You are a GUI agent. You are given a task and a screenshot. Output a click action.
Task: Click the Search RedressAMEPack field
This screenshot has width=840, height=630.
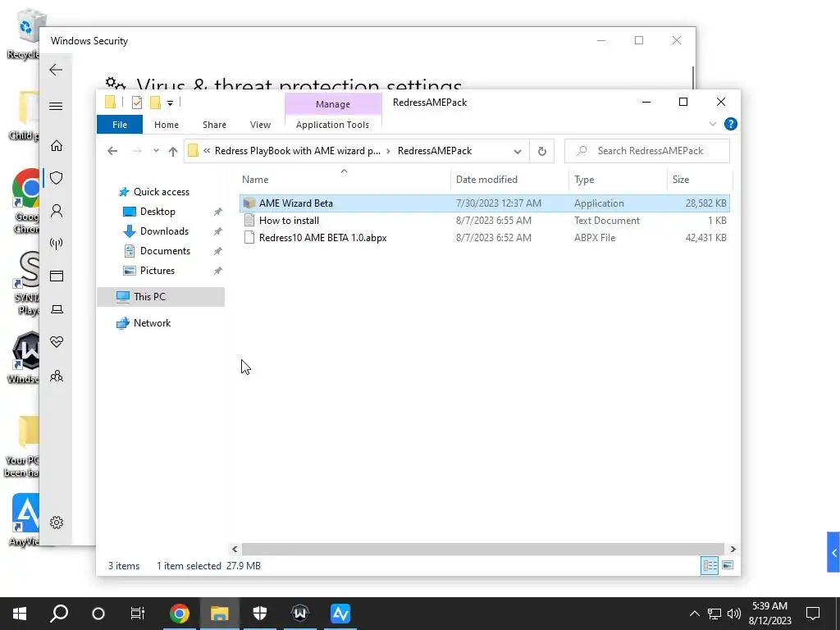click(647, 151)
